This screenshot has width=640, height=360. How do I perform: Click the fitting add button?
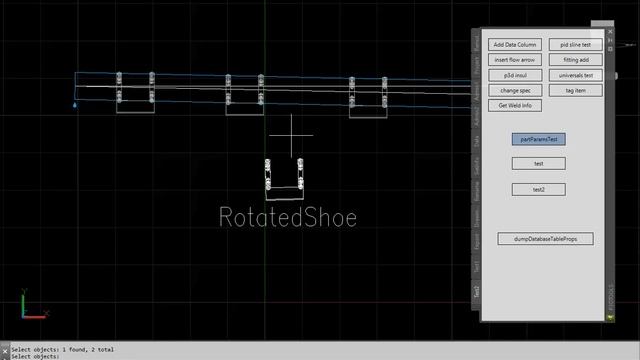tap(576, 60)
